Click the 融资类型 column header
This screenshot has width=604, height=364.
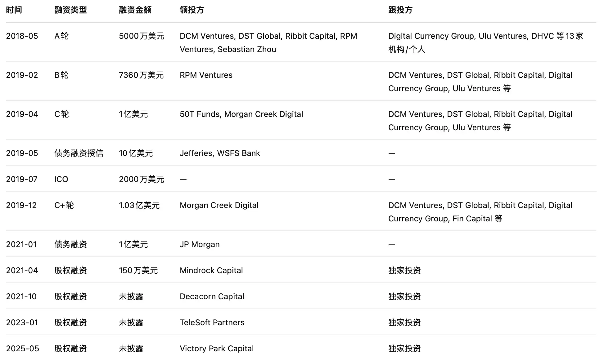pyautogui.click(x=70, y=10)
